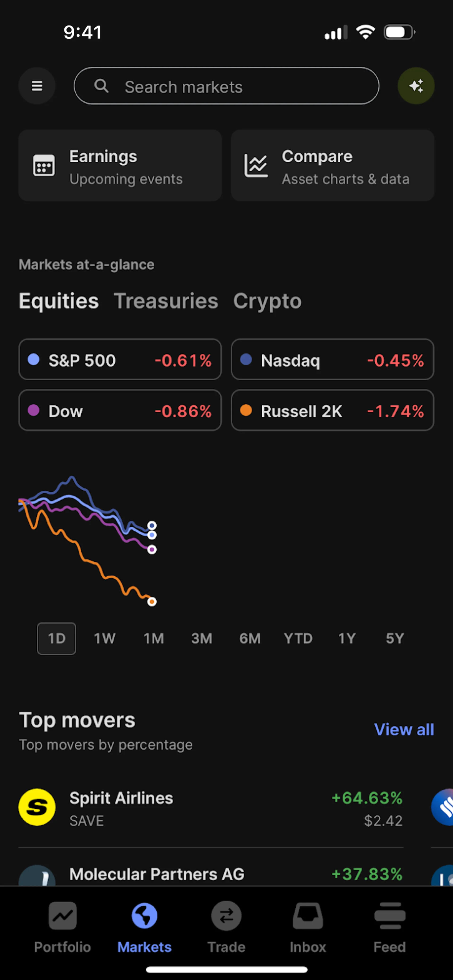
Task: Open View all top movers link
Action: click(403, 729)
